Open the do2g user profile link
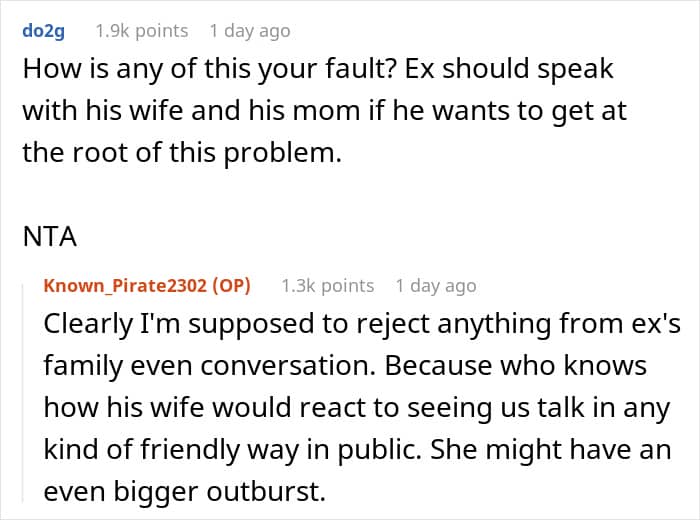 click(x=46, y=31)
